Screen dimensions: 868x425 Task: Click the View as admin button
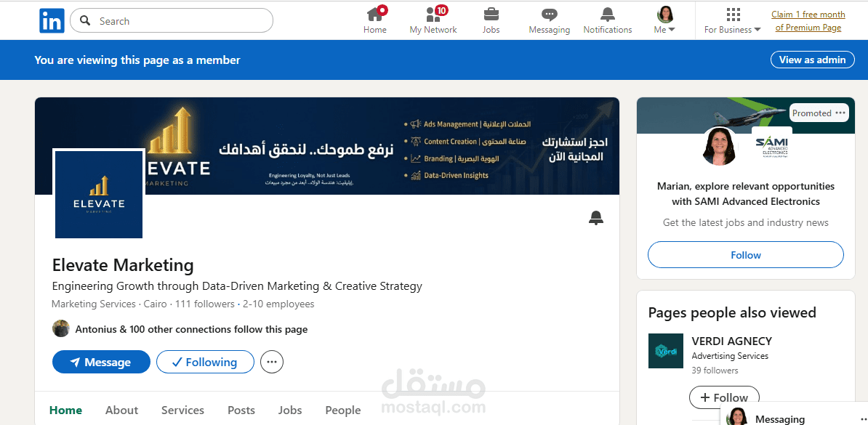812,60
